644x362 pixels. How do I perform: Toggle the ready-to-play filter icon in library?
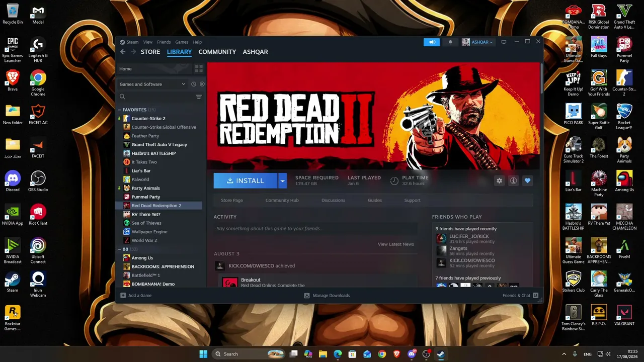coord(202,84)
